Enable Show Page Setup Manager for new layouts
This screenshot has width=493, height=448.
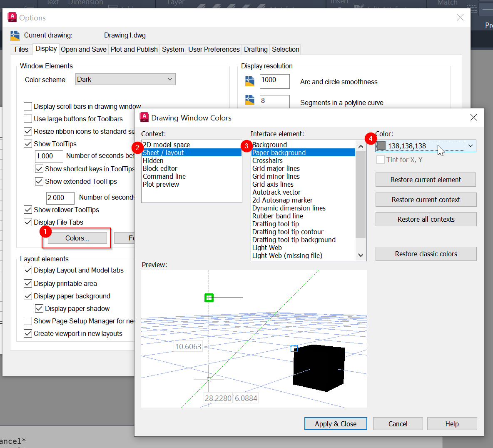tap(27, 321)
